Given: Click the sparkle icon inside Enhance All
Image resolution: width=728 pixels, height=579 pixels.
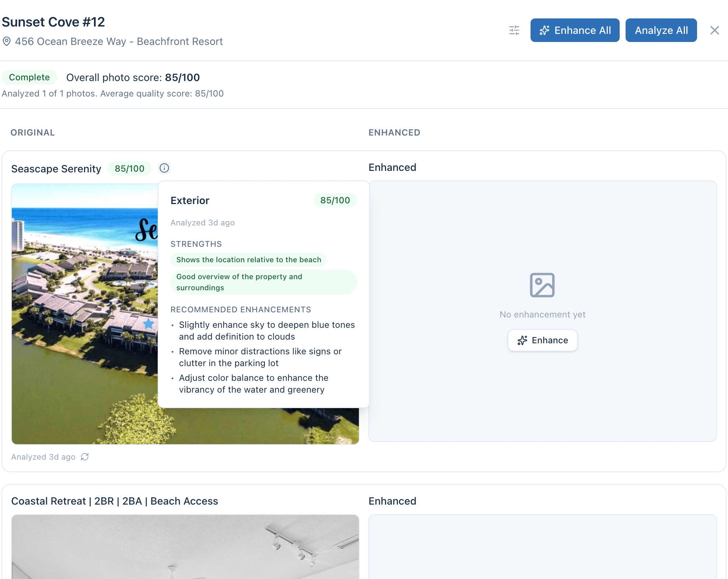Looking at the screenshot, I should click(545, 30).
